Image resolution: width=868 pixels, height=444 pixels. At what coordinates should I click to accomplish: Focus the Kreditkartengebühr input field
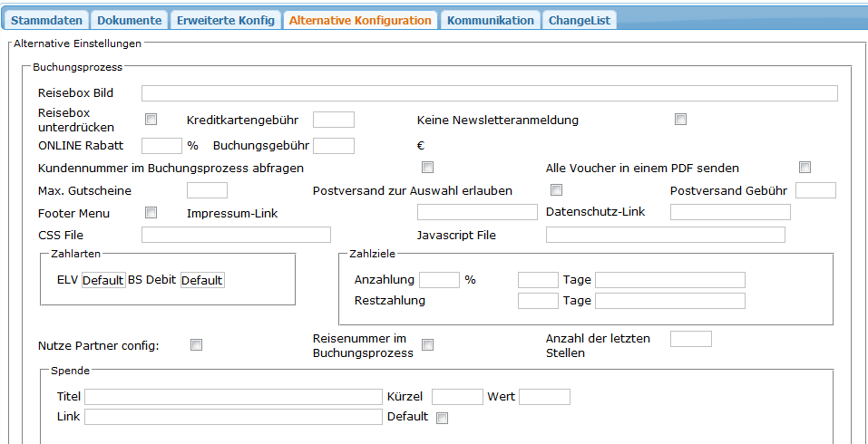(x=333, y=120)
